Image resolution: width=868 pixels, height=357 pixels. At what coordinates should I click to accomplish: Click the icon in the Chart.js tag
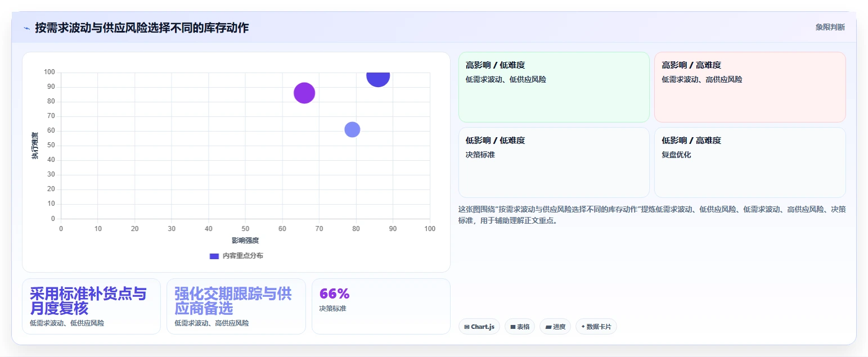coord(467,327)
